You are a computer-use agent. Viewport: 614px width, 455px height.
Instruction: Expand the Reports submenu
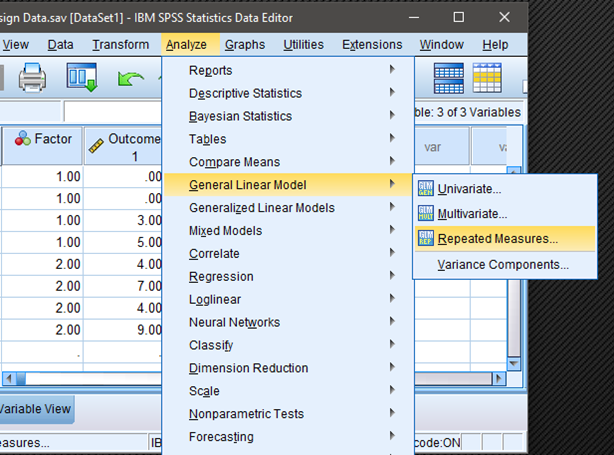click(288, 70)
